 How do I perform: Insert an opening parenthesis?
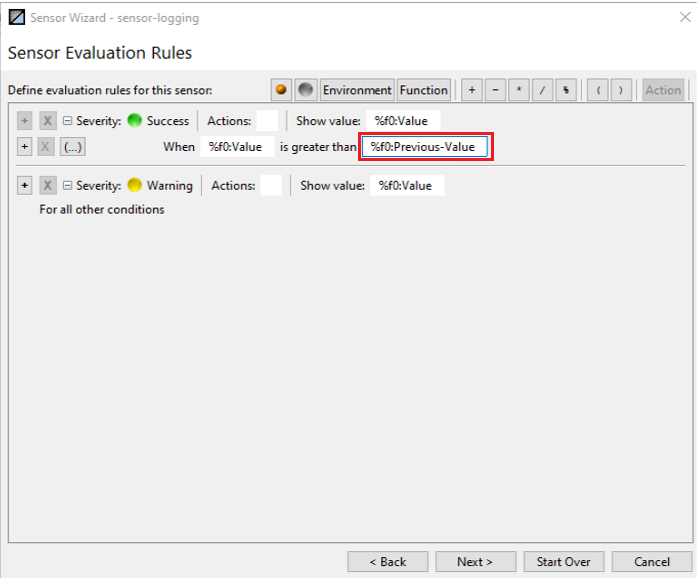[x=597, y=90]
